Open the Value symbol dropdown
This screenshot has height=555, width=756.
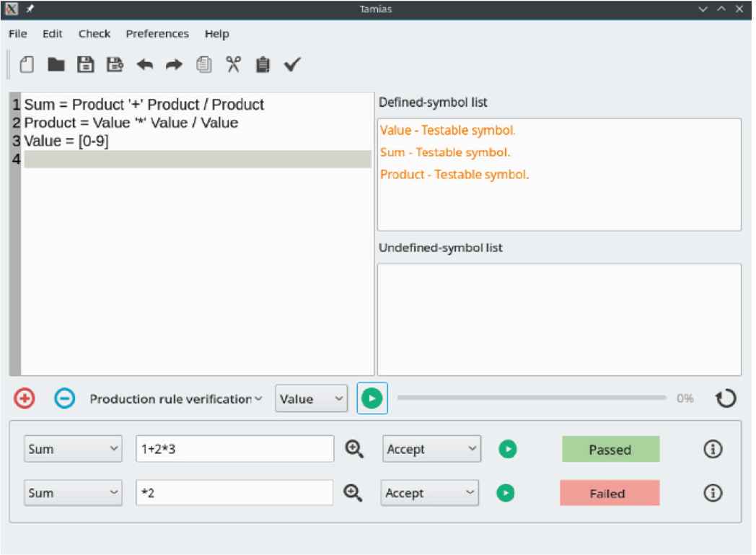click(311, 398)
